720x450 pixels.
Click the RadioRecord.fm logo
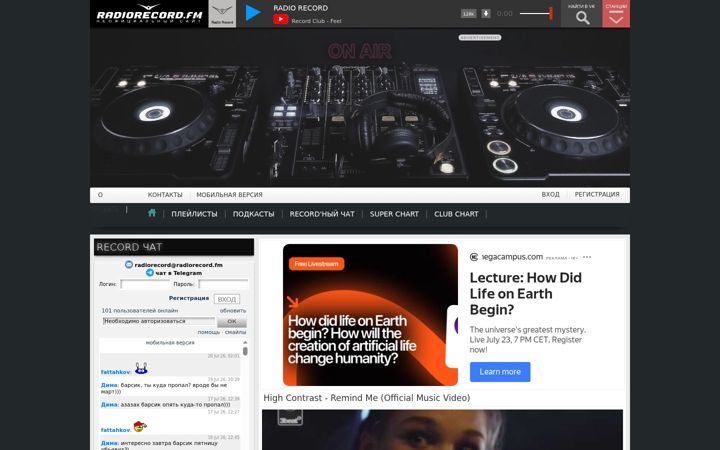149,14
